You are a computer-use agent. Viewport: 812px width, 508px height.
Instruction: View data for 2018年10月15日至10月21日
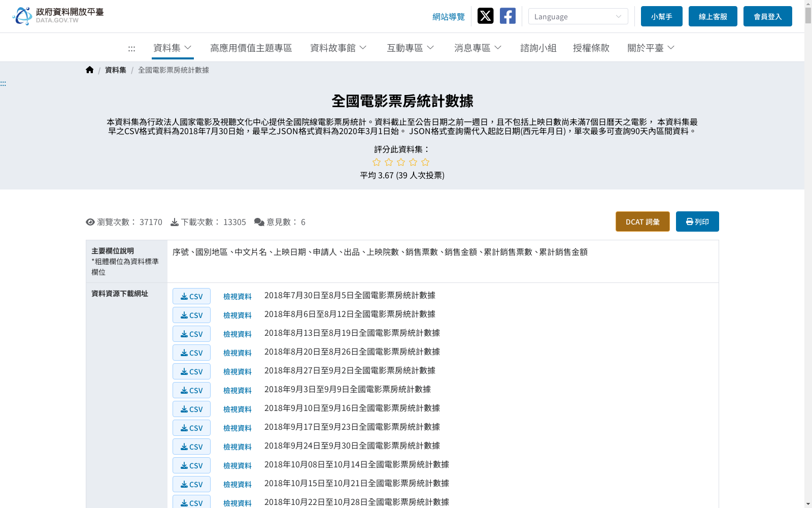pos(238,484)
